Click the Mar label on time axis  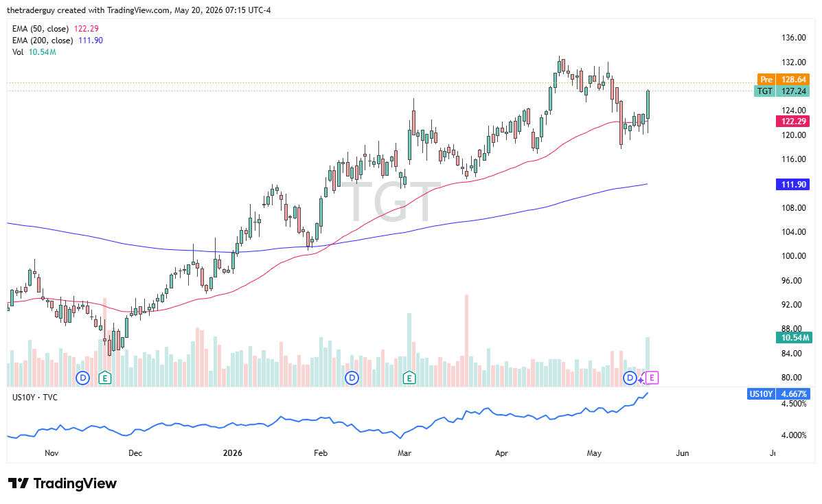click(404, 453)
